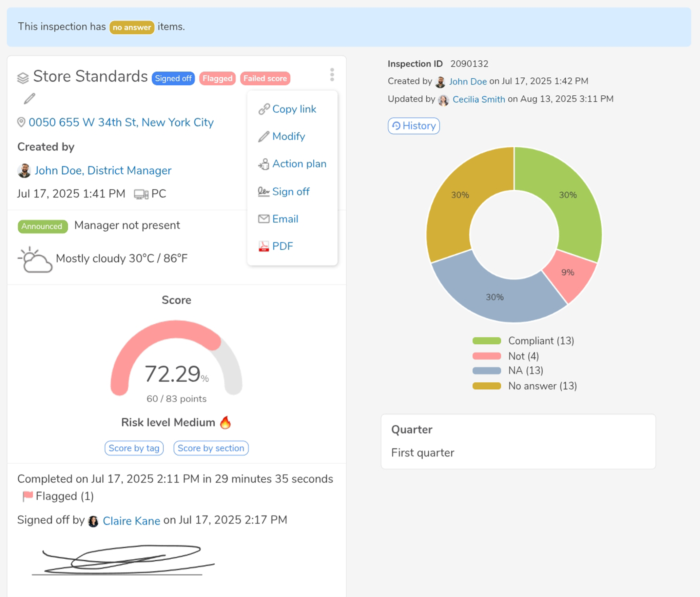Show Score by tag
This screenshot has width=700, height=597.
pyautogui.click(x=134, y=448)
